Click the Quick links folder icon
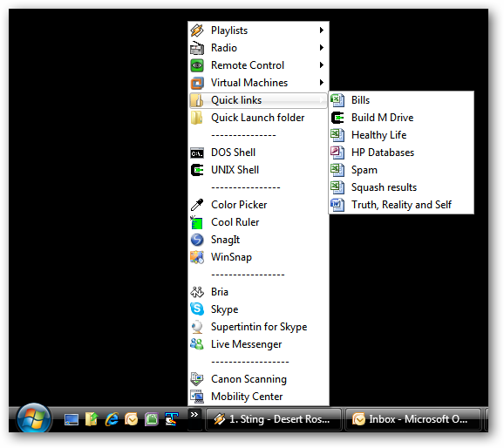Screen dimensions: 504x448 pyautogui.click(x=197, y=100)
